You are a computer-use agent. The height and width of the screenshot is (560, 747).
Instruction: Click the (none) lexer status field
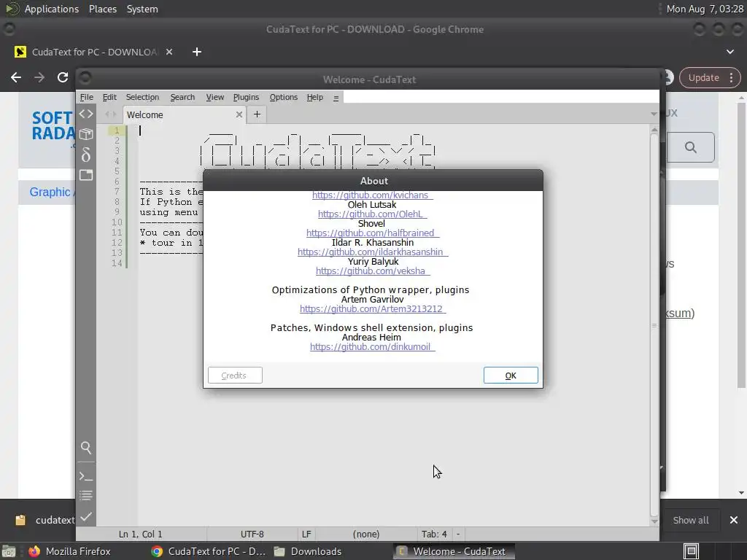tap(366, 534)
